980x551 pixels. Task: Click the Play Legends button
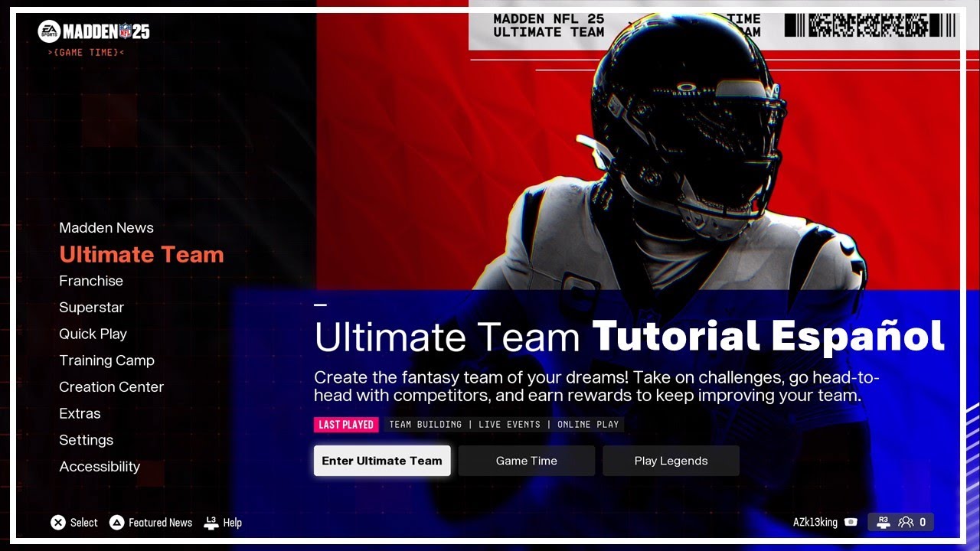click(x=671, y=461)
